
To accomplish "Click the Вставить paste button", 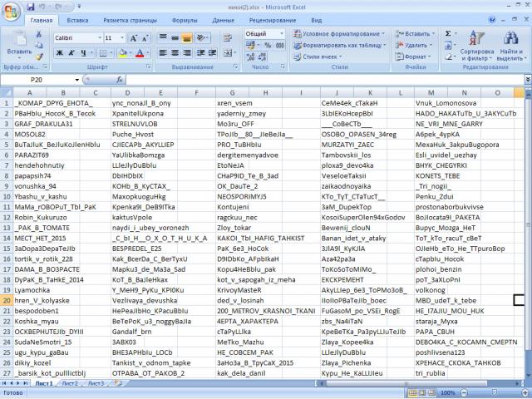I will [x=19, y=46].
